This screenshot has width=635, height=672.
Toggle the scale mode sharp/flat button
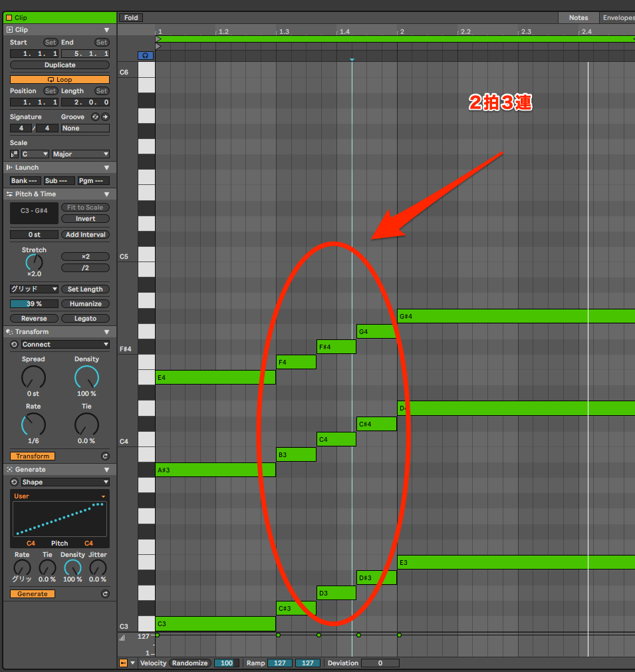pos(14,154)
